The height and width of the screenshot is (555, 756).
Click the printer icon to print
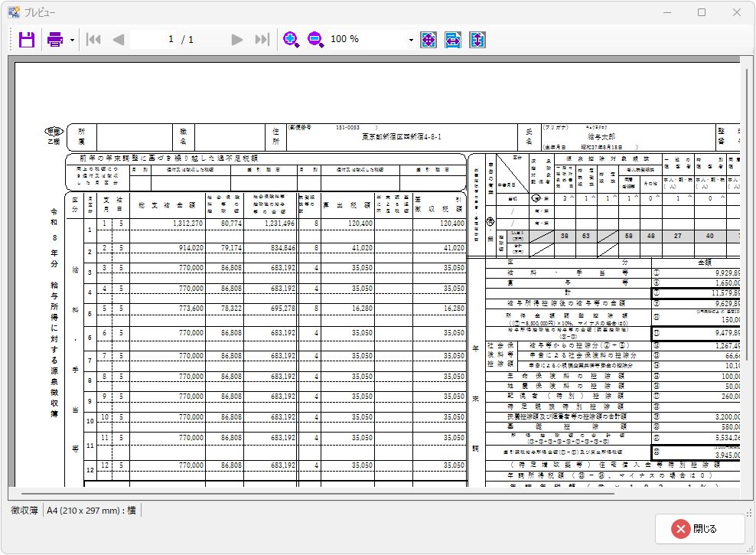pyautogui.click(x=55, y=40)
